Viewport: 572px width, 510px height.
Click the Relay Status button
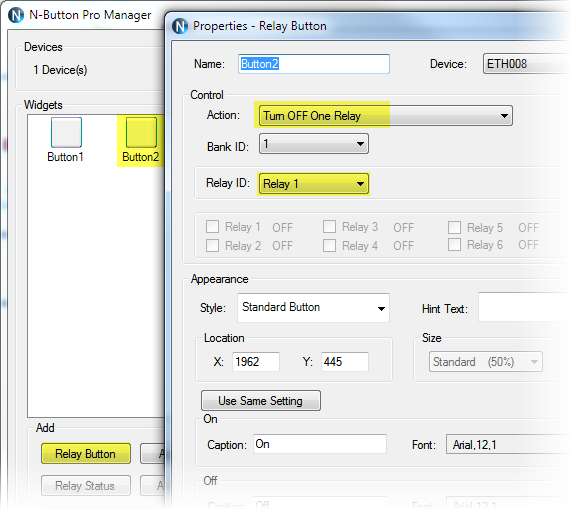86,486
